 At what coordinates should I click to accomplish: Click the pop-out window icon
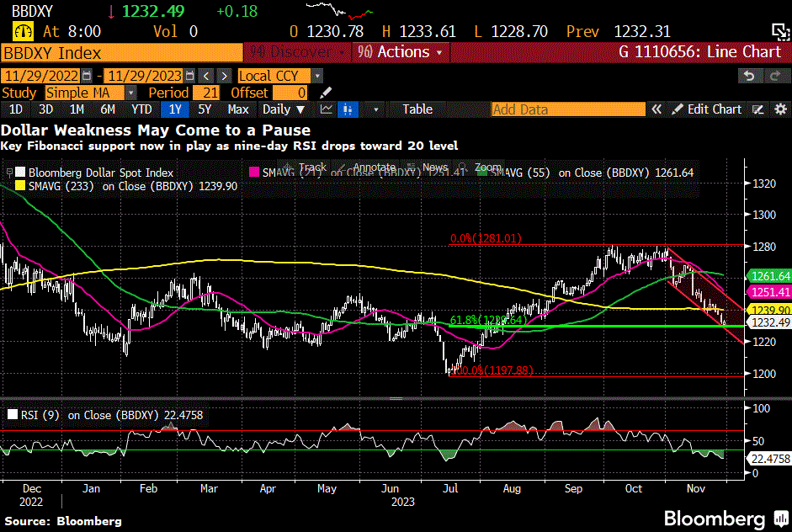pos(780,31)
